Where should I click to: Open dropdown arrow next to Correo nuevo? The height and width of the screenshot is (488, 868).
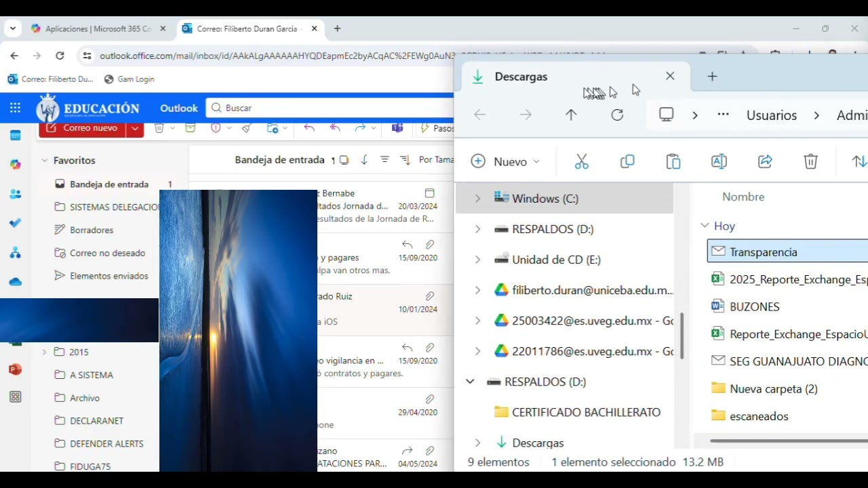tap(135, 128)
